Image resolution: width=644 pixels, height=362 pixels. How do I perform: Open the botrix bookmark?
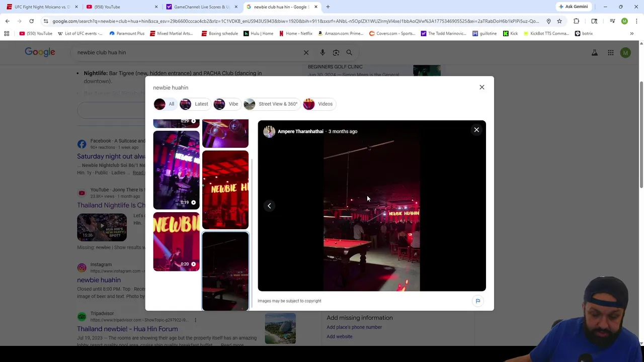coord(584,34)
